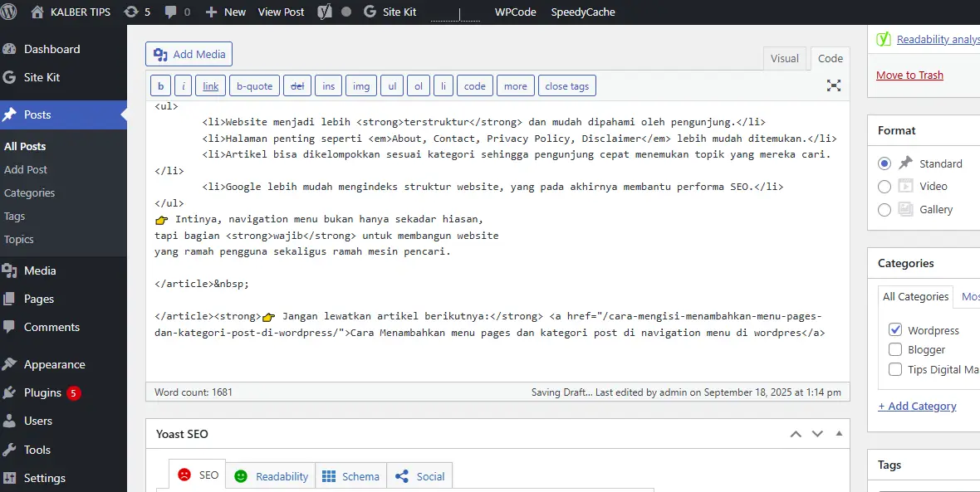Click the WordPress logo in admin bar

pyautogui.click(x=12, y=12)
